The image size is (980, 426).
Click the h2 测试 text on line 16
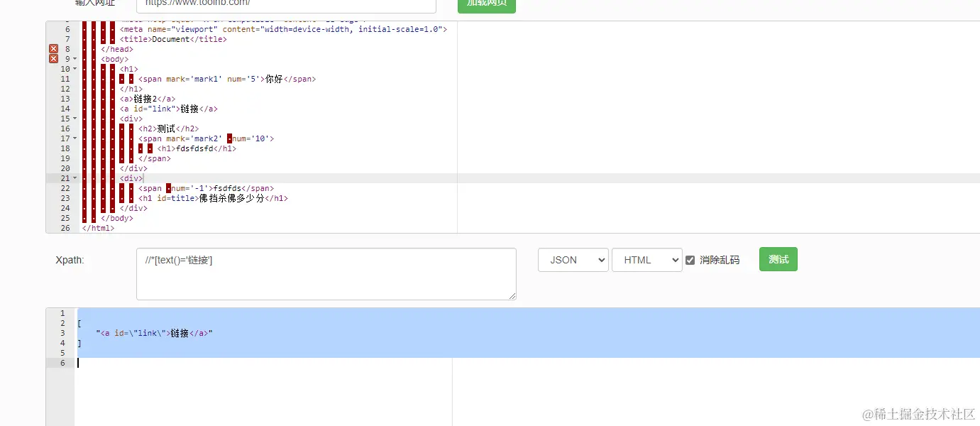pyautogui.click(x=166, y=129)
